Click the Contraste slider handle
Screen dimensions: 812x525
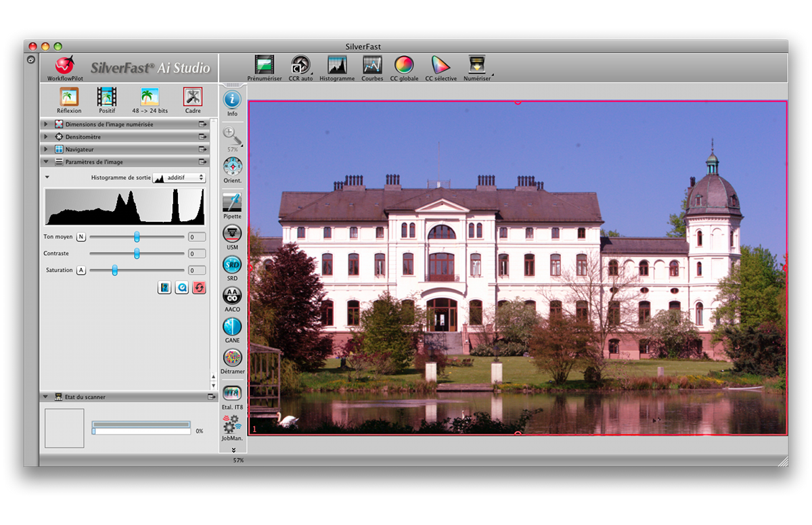click(x=137, y=253)
